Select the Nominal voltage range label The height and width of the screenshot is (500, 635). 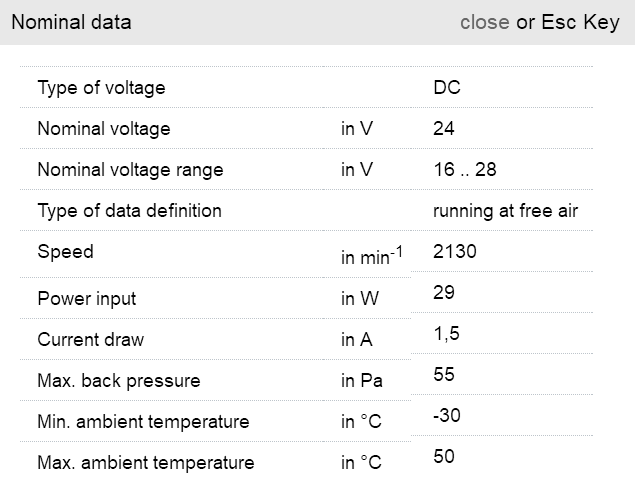[130, 170]
